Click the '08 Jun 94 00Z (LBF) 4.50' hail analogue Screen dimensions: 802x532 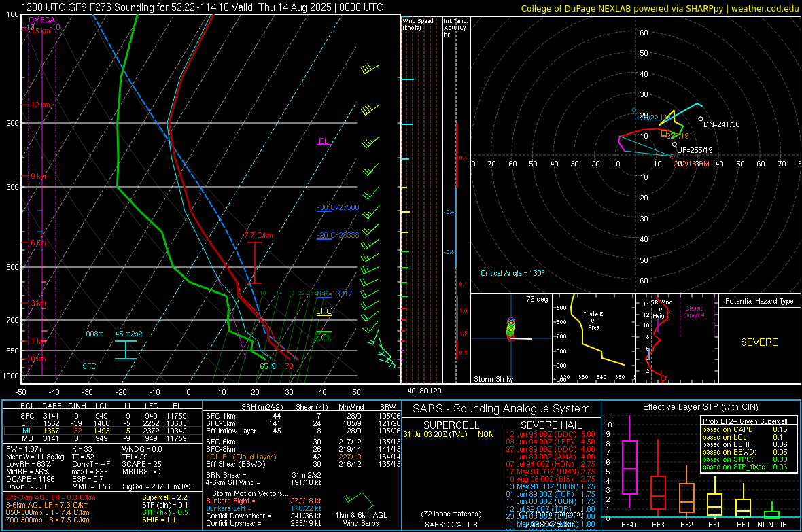[551, 442]
